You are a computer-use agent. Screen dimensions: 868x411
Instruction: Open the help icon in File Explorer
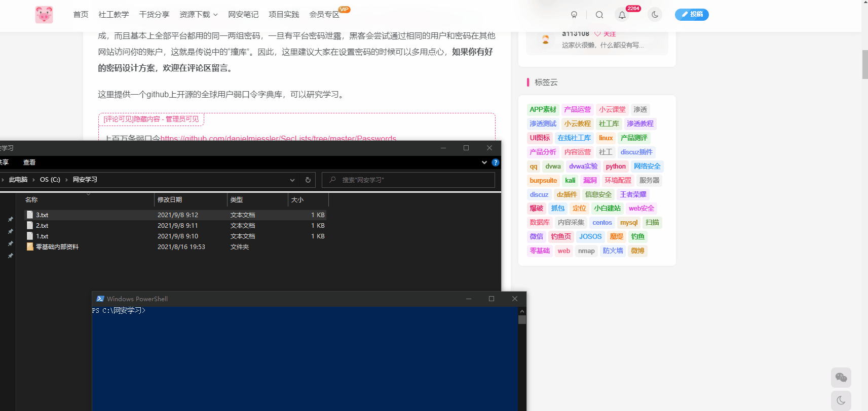[x=496, y=162]
